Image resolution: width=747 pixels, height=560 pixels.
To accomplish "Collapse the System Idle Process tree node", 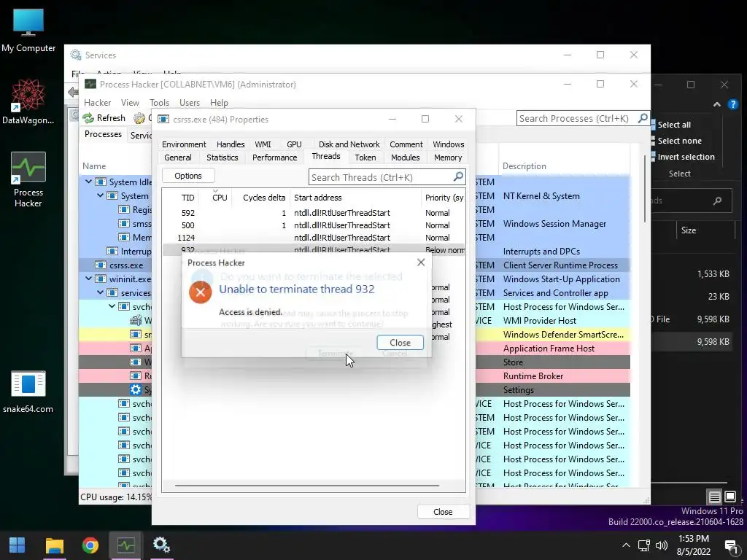I will pyautogui.click(x=88, y=182).
